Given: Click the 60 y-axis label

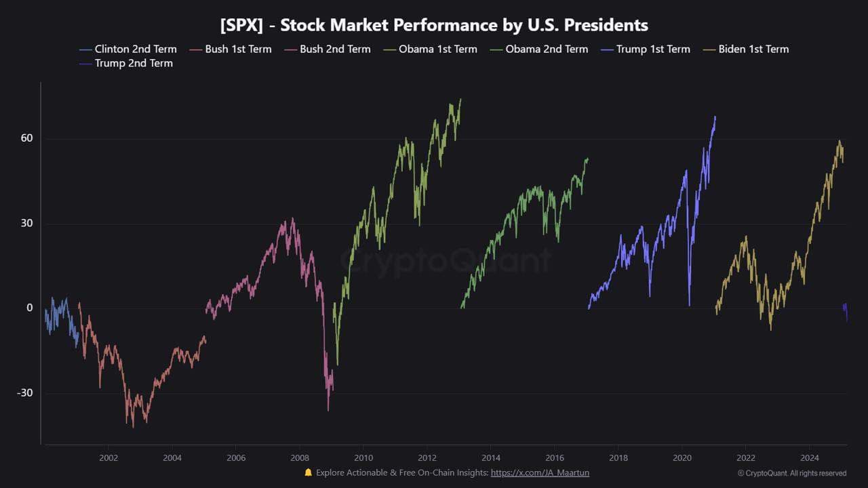Looking at the screenshot, I should tap(26, 138).
